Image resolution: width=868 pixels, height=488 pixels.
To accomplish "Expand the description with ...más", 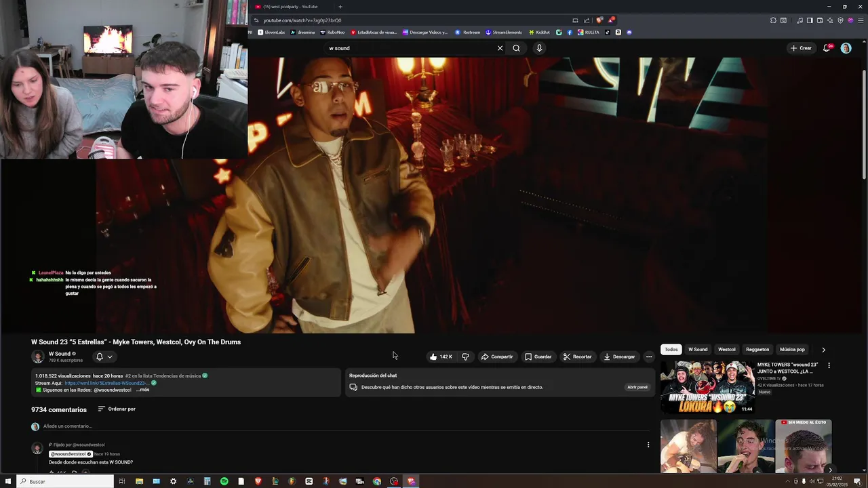I will 142,390.
